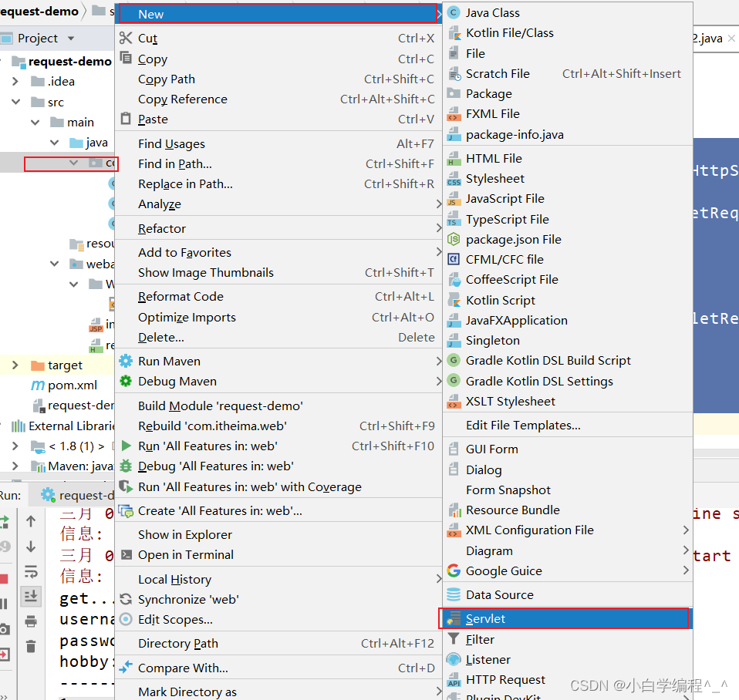The height and width of the screenshot is (700, 739).
Task: Click the package.json File icon
Action: coord(454,239)
